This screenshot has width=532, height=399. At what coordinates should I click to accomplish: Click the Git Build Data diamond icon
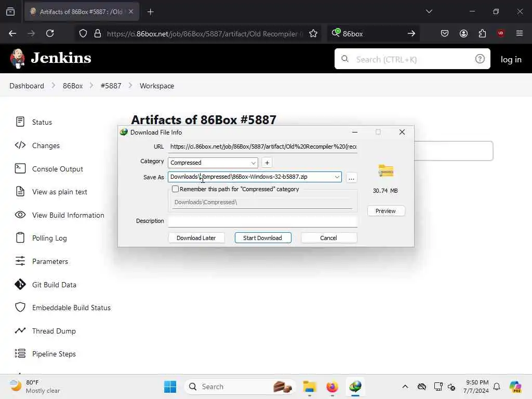[x=20, y=284]
